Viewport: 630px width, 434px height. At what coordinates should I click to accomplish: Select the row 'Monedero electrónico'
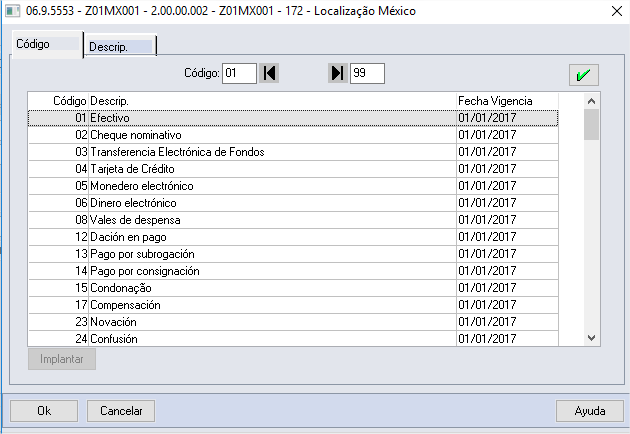tap(293, 186)
